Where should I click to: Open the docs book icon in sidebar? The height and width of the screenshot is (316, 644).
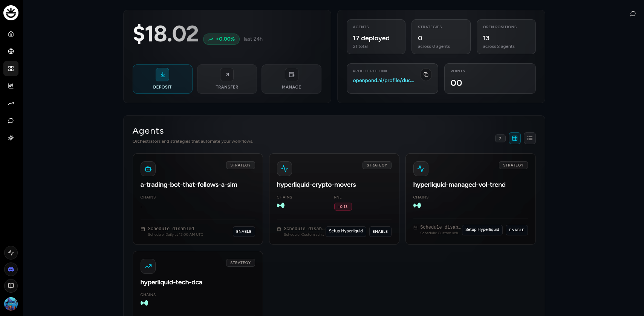11,286
